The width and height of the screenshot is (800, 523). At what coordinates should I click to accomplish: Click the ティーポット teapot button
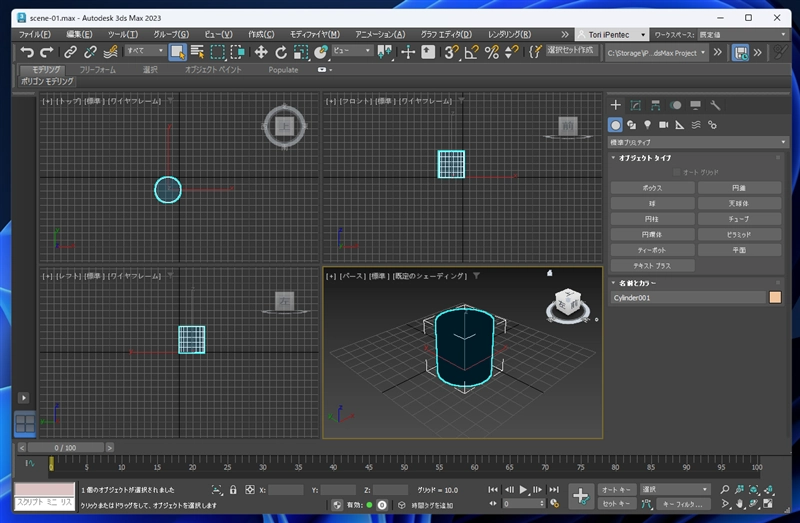[652, 250]
